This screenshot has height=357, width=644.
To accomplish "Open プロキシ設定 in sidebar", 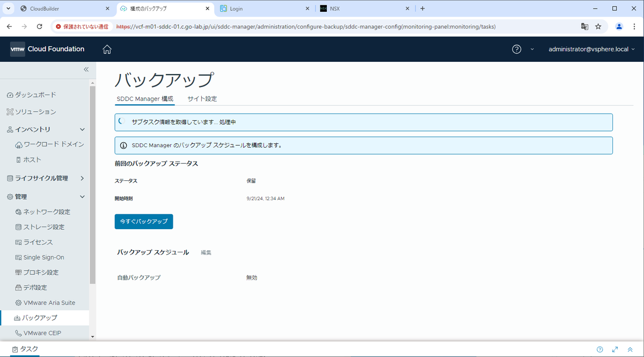I will [x=37, y=272].
